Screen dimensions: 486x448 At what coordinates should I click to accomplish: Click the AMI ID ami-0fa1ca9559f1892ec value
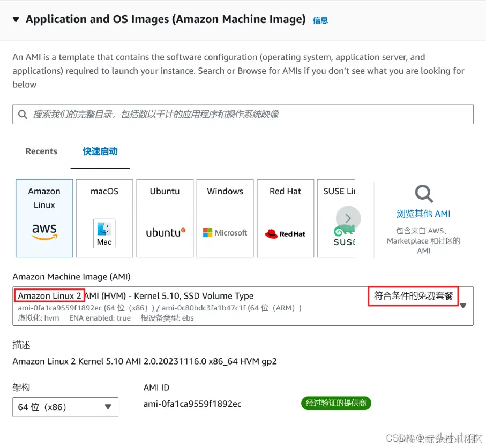(192, 404)
